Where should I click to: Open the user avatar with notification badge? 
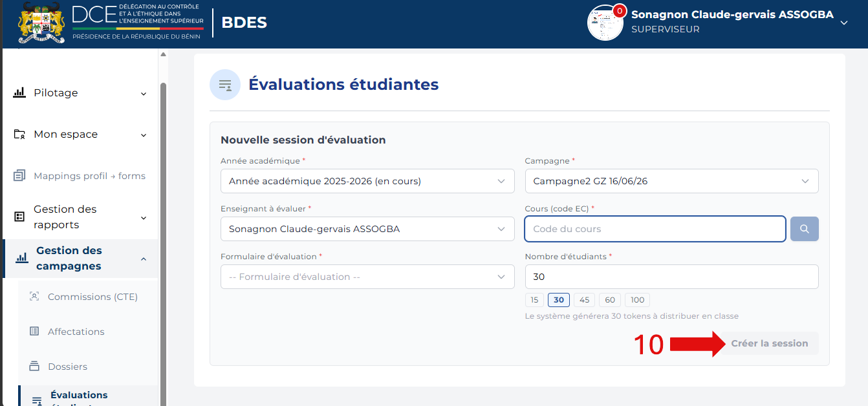[x=605, y=23]
